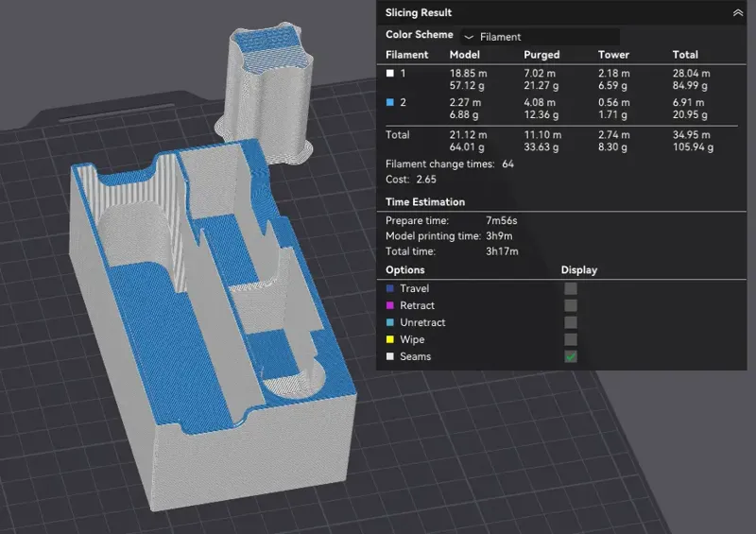
Task: Enable the Unretract display checkbox
Action: point(571,322)
